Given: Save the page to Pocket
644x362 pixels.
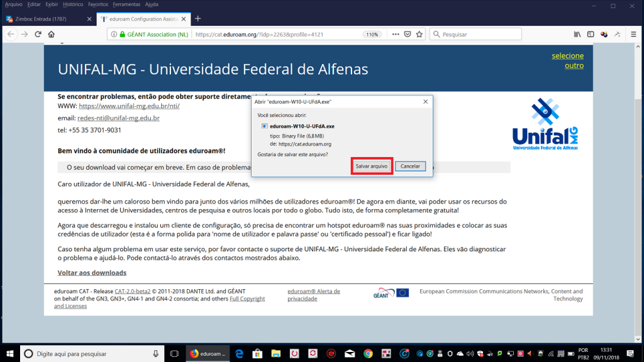Looking at the screenshot, I should [408, 35].
